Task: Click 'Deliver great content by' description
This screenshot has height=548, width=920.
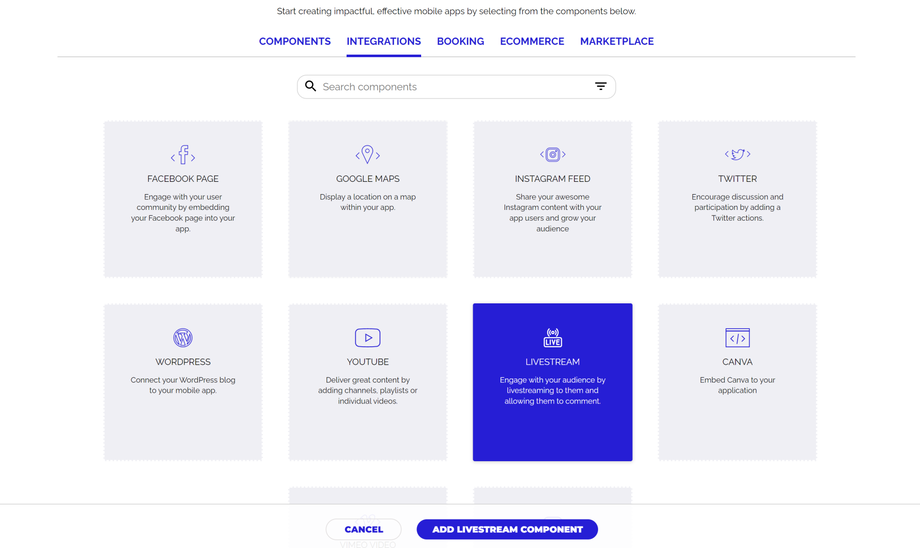Action: click(x=368, y=390)
